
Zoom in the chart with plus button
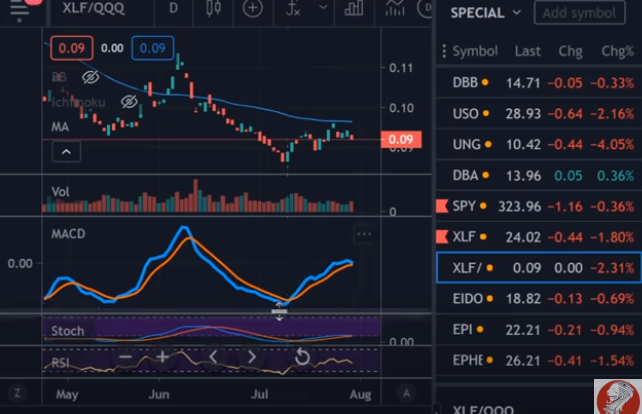pos(163,357)
